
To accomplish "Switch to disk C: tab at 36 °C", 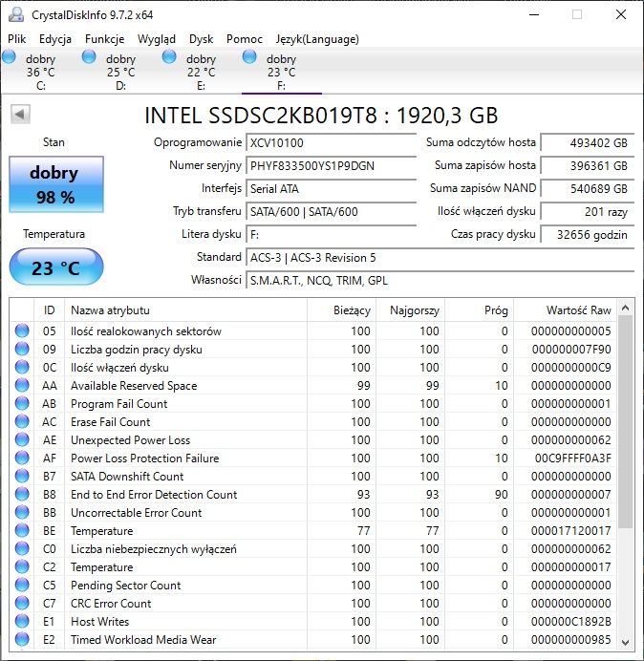I will [x=40, y=71].
